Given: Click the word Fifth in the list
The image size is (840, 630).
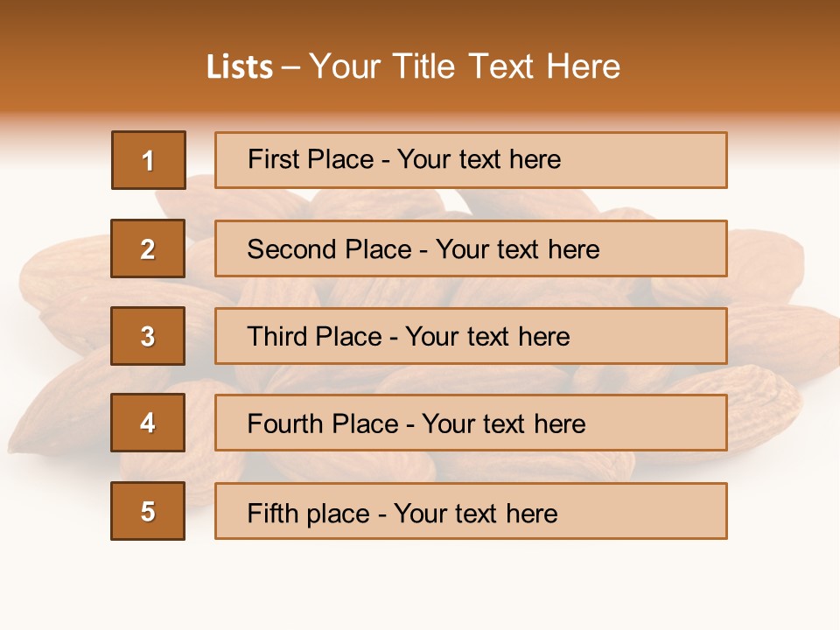Looking at the screenshot, I should pos(274,513).
